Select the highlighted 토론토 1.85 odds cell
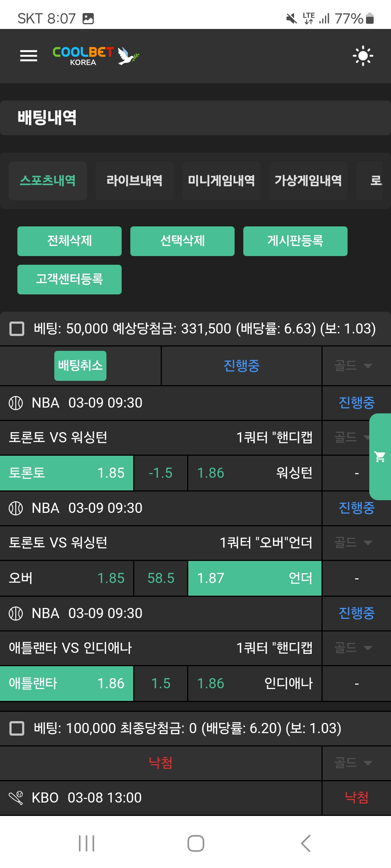This screenshot has height=868, width=391. (x=67, y=473)
